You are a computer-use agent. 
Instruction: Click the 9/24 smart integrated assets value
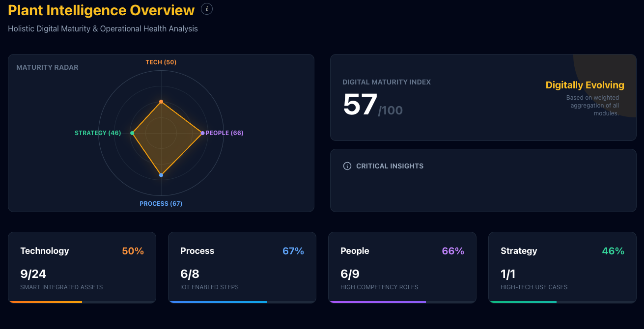33,274
